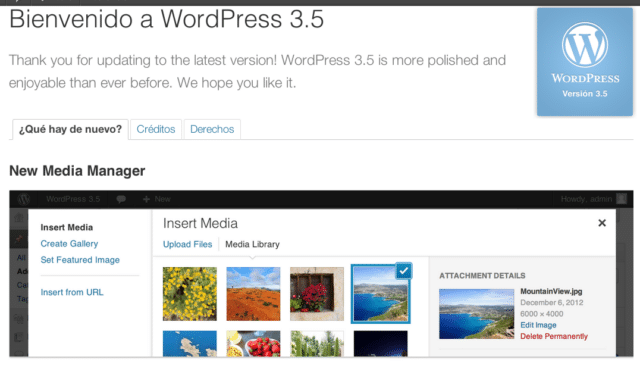Click the WordPress Version 3.5 badge
The width and height of the screenshot is (640, 372).
pyautogui.click(x=584, y=62)
